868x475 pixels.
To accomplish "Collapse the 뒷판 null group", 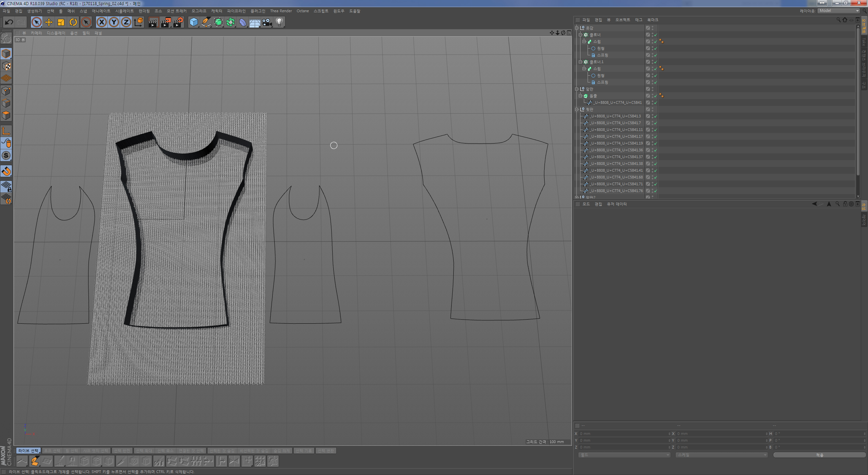I will (576, 109).
